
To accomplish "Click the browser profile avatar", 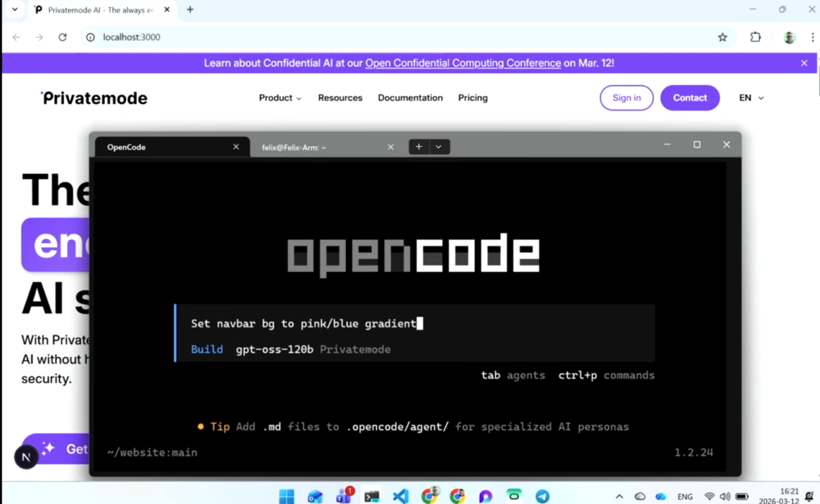I will pos(788,37).
